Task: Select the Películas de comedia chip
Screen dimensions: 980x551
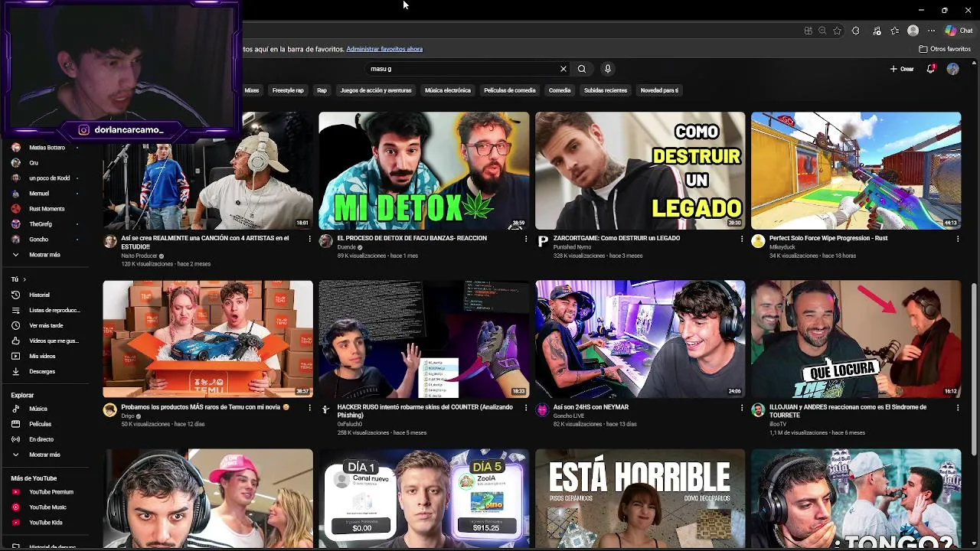Action: point(510,90)
